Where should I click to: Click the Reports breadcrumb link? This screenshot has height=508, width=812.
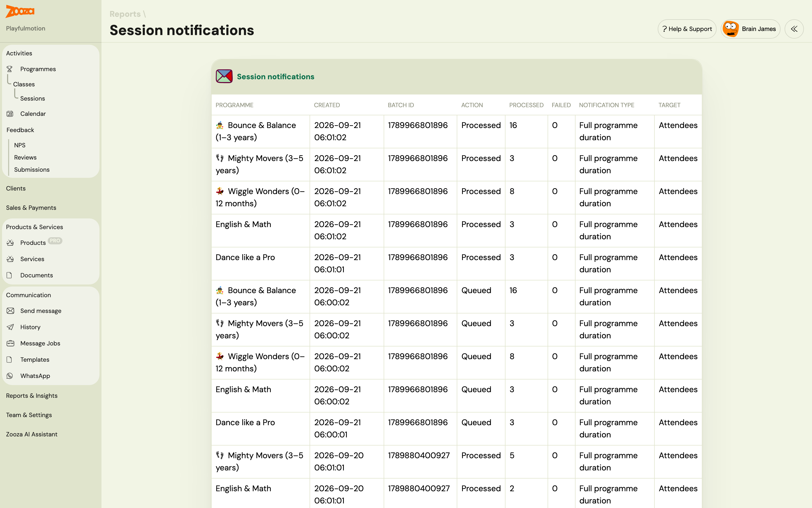click(125, 14)
